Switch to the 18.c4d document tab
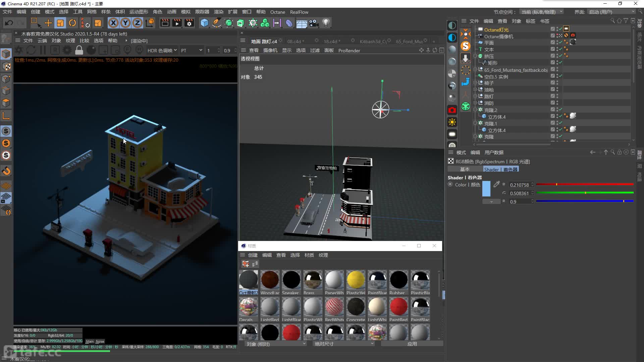This screenshot has width=644, height=362. pyautogui.click(x=332, y=41)
